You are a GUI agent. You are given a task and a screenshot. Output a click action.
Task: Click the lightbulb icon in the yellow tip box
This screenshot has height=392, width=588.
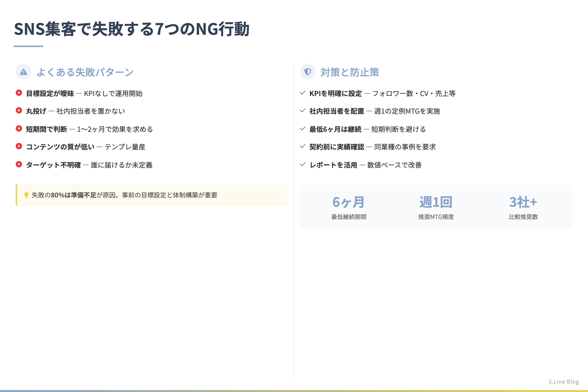(26, 195)
